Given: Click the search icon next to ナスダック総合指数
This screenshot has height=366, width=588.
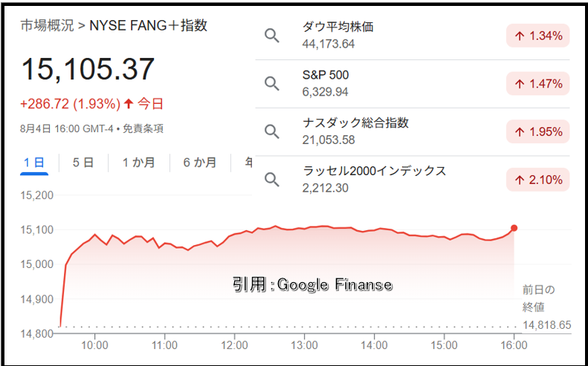Looking at the screenshot, I should coord(272,131).
